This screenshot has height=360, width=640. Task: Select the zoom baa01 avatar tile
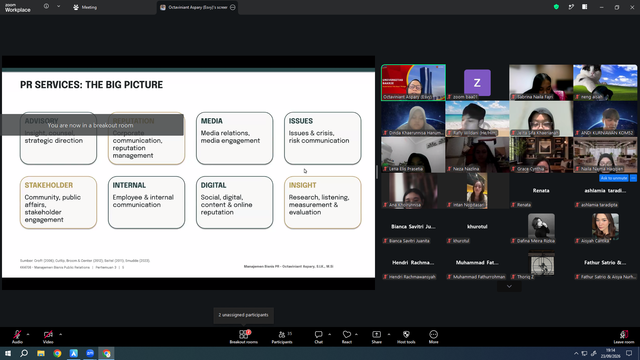(x=477, y=82)
